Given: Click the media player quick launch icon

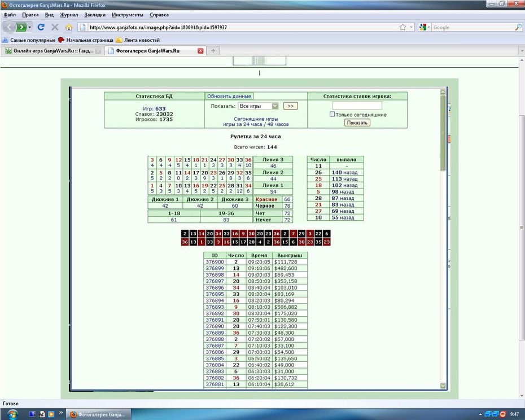Looking at the screenshot, I should 51,414.
